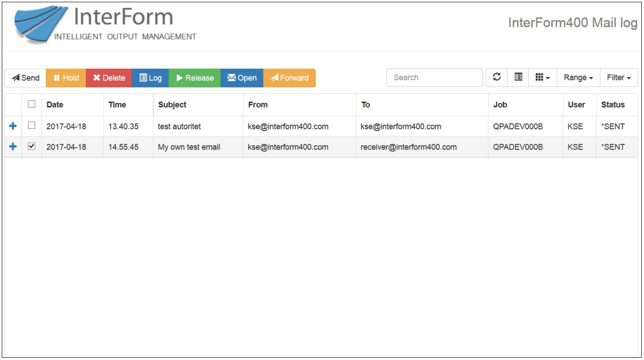
Task: Open the Range dropdown
Action: pos(578,77)
